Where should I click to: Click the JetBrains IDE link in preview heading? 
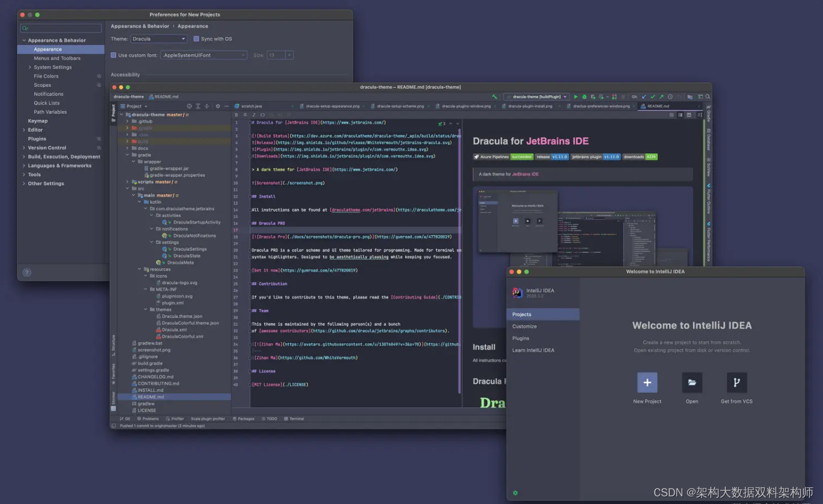tap(557, 141)
